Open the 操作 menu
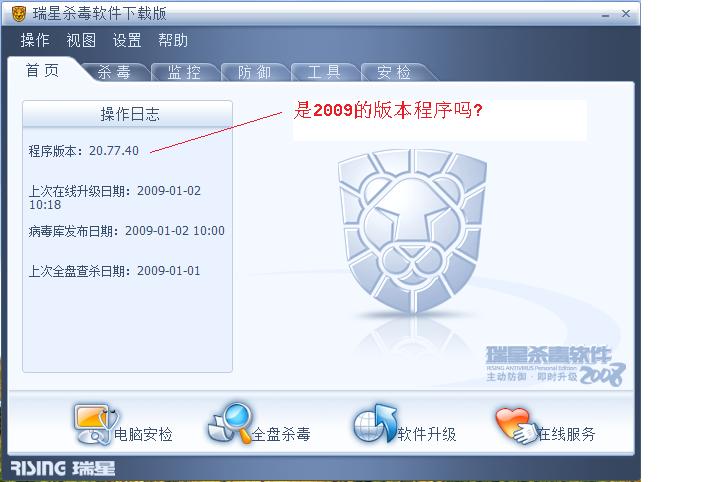This screenshot has width=720, height=482. click(x=35, y=40)
